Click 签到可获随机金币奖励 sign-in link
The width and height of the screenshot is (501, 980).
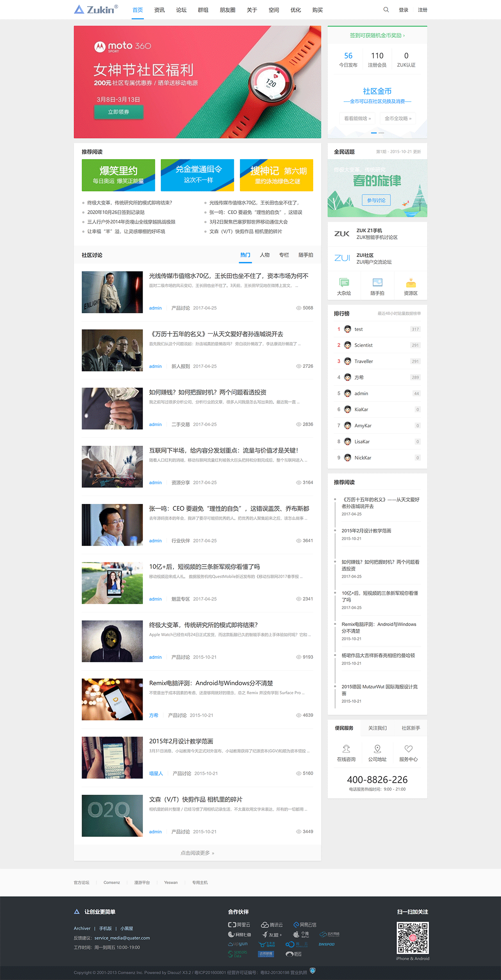pyautogui.click(x=377, y=35)
